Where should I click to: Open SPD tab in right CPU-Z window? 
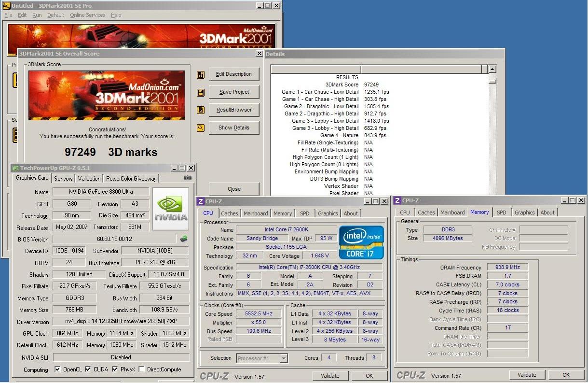502,213
